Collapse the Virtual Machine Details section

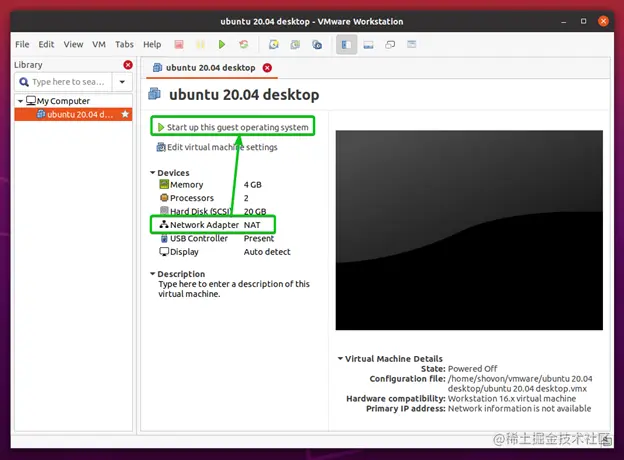pos(340,359)
